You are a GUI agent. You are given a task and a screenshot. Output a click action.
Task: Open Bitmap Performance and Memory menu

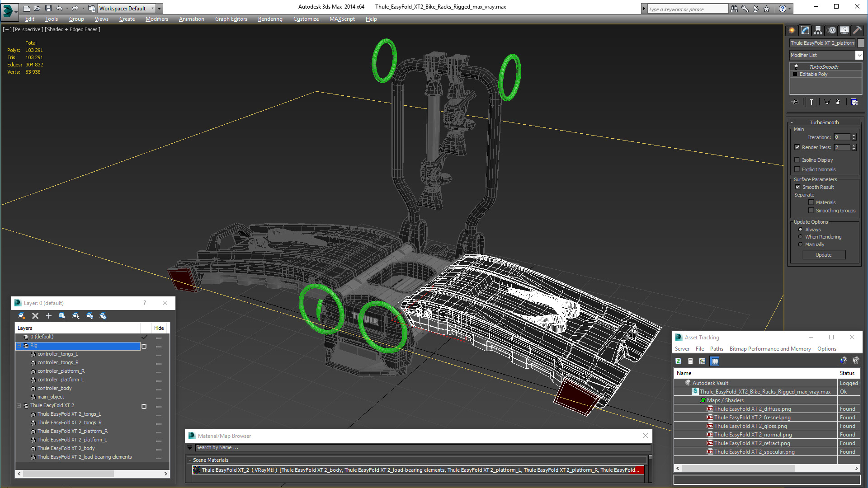(770, 349)
